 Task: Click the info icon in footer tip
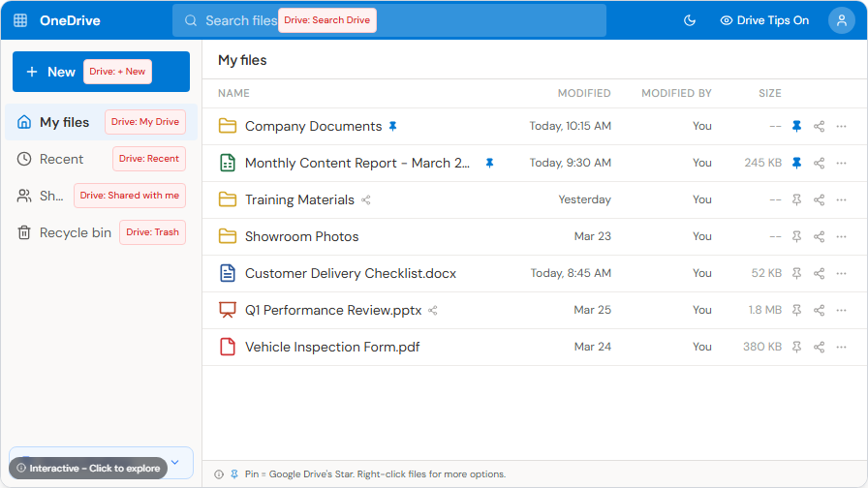point(219,474)
